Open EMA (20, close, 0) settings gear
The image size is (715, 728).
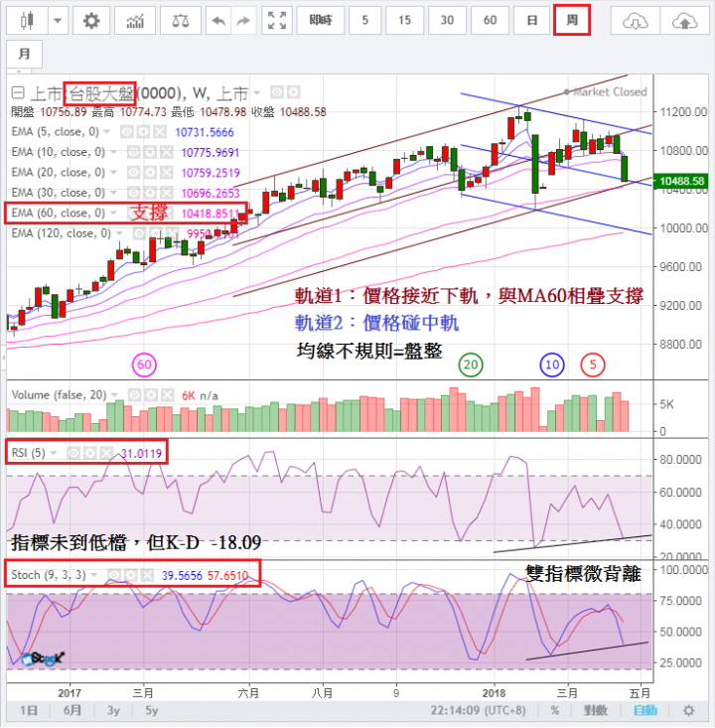point(150,173)
